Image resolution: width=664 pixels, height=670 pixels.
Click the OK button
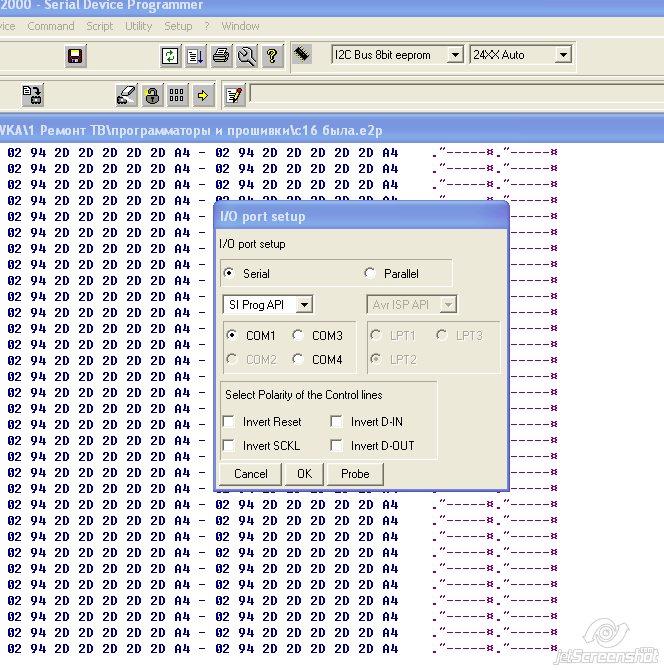click(305, 473)
